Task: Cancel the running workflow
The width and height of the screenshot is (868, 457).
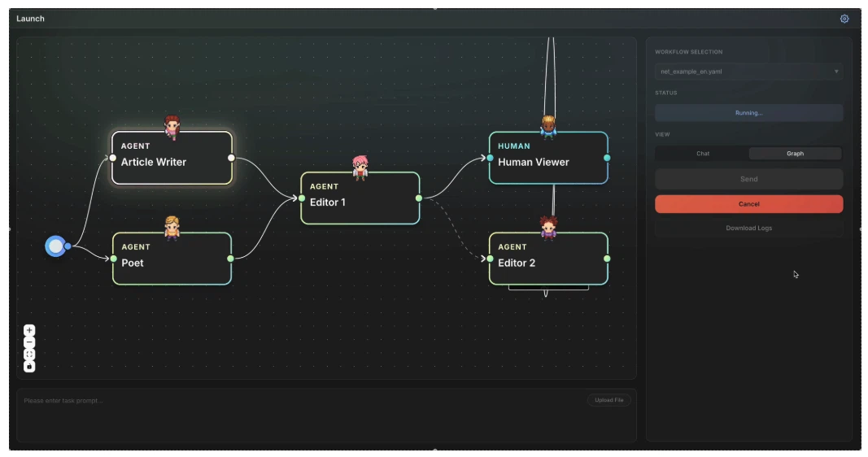Action: (x=749, y=204)
